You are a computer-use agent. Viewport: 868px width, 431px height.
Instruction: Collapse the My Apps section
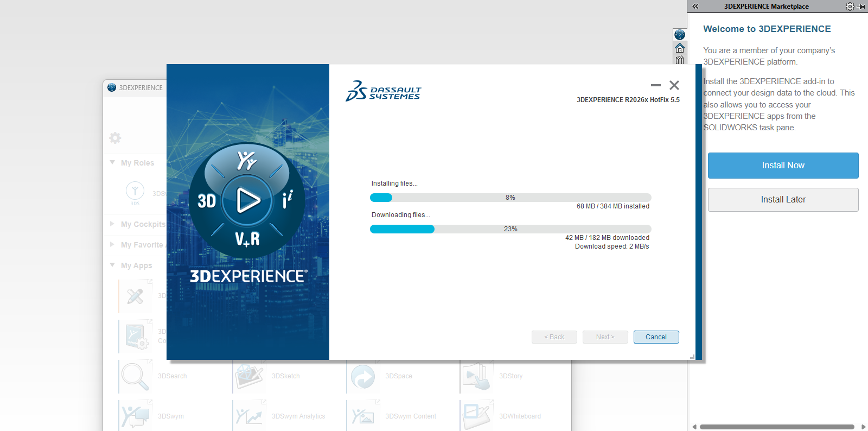coord(112,265)
